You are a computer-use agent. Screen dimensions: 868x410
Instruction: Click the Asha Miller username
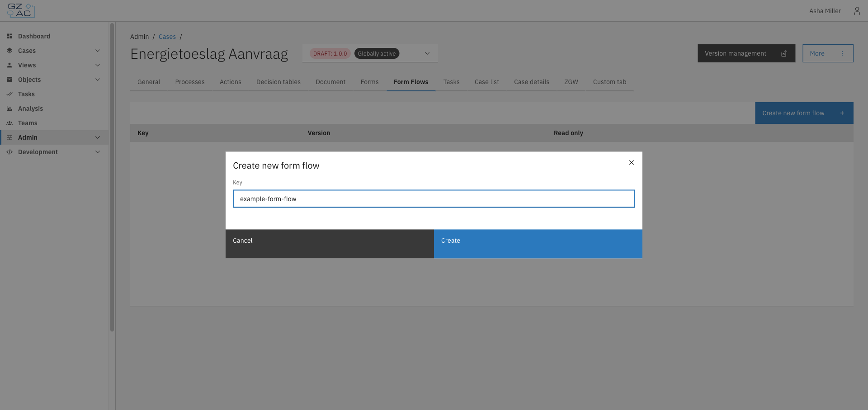825,11
